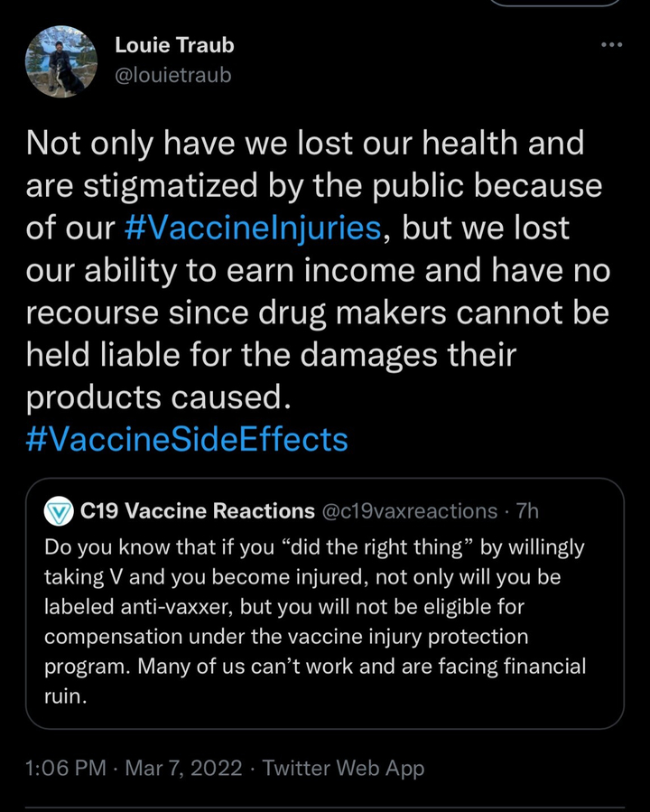
Task: Open the tweet's three-dot more options menu
Action: [x=611, y=44]
